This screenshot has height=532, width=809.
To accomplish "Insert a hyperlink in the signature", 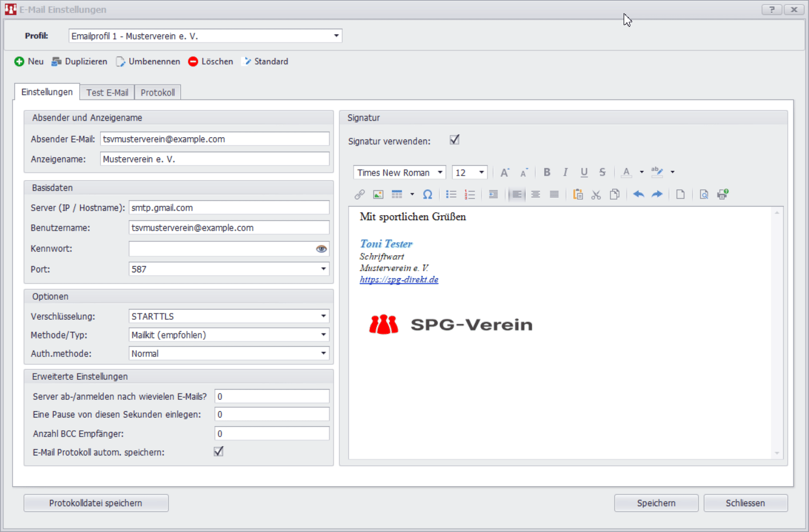I will 359,194.
